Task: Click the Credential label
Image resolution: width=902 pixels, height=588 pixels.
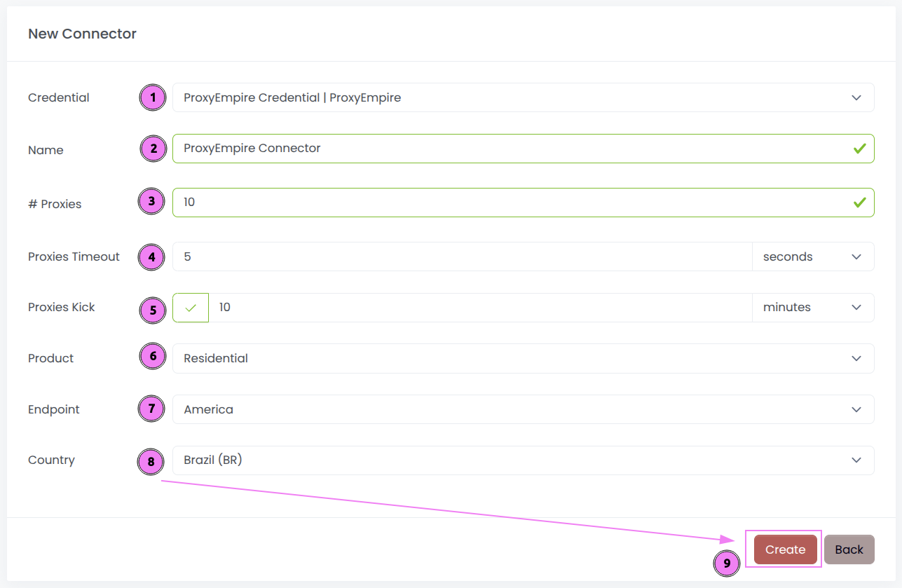Action: tap(59, 97)
